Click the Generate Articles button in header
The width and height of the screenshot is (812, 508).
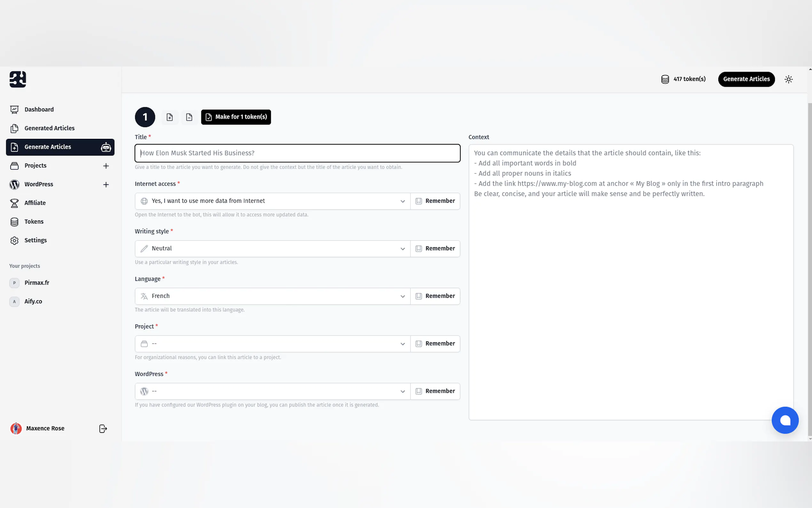(x=746, y=79)
